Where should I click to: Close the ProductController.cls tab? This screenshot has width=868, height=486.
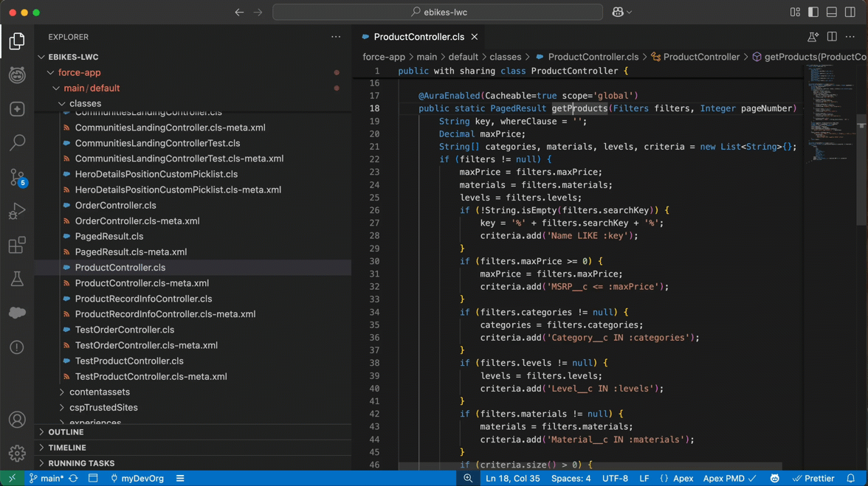click(x=475, y=37)
